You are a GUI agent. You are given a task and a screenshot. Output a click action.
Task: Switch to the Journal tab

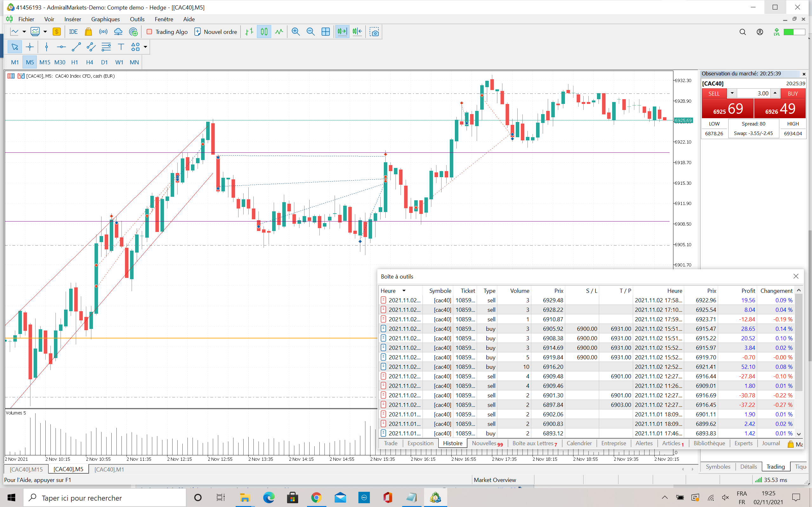click(x=770, y=443)
